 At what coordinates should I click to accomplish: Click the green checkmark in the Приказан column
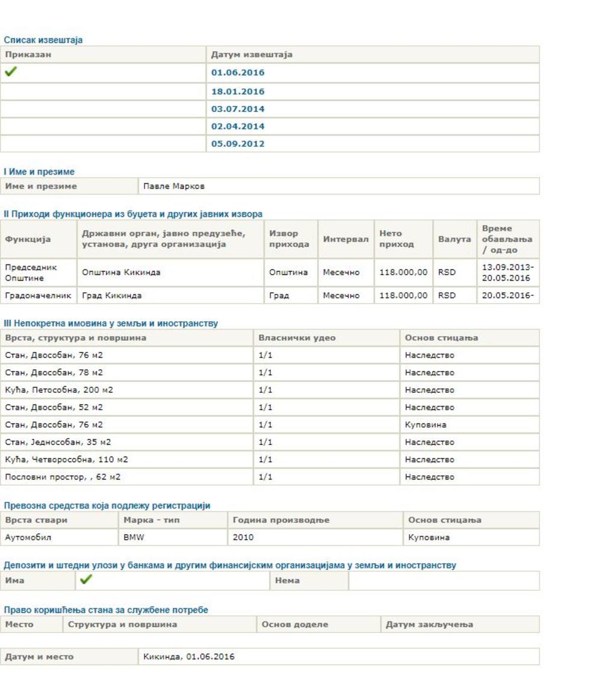[11, 72]
